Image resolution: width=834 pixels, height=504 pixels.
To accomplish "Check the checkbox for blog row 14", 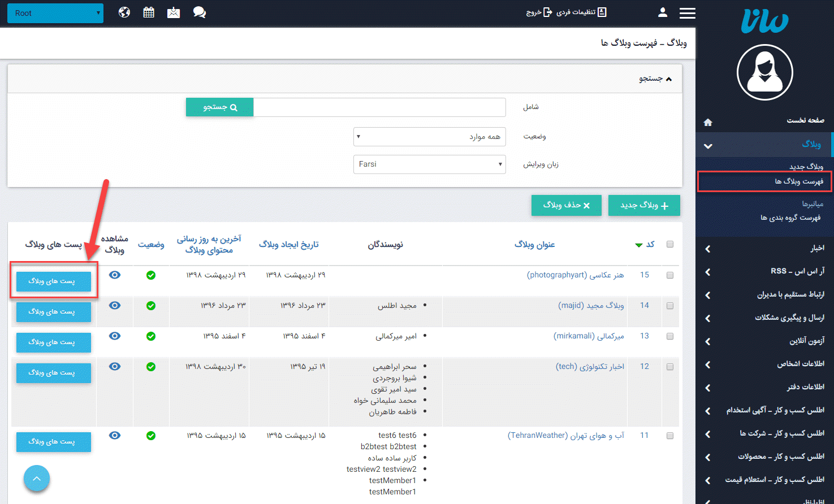I will [670, 306].
